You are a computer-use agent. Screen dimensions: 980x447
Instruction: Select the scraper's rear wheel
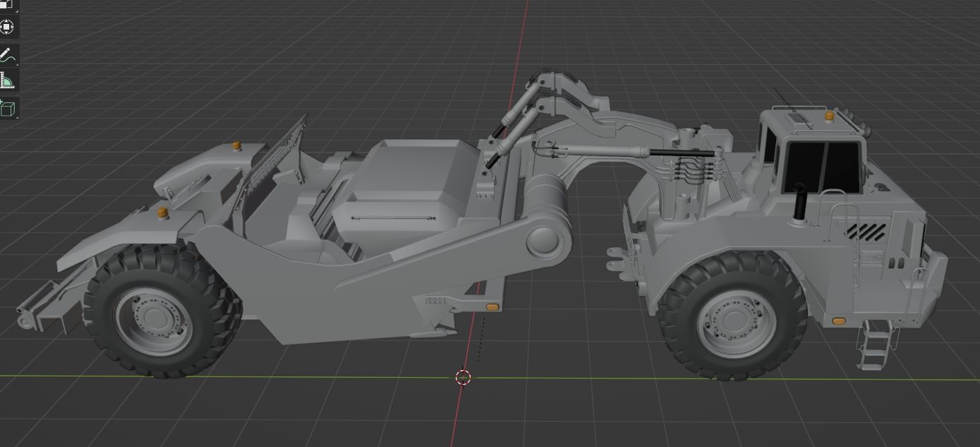click(x=162, y=310)
